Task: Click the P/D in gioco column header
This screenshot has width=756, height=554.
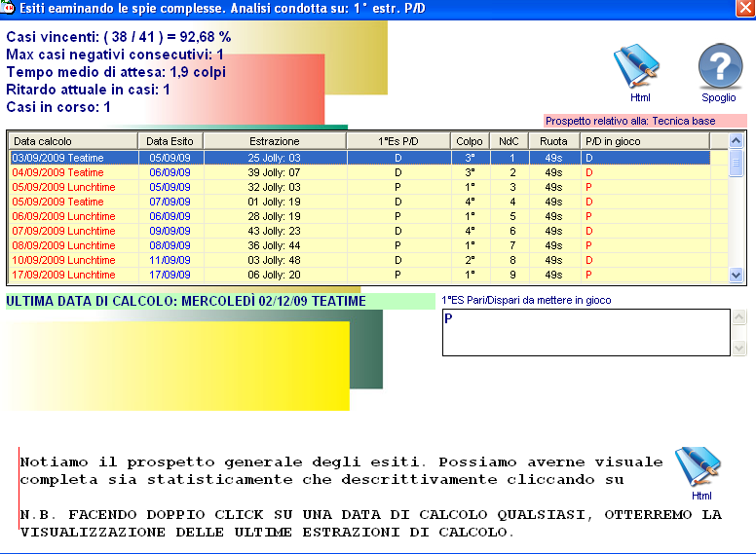Action: [x=645, y=141]
